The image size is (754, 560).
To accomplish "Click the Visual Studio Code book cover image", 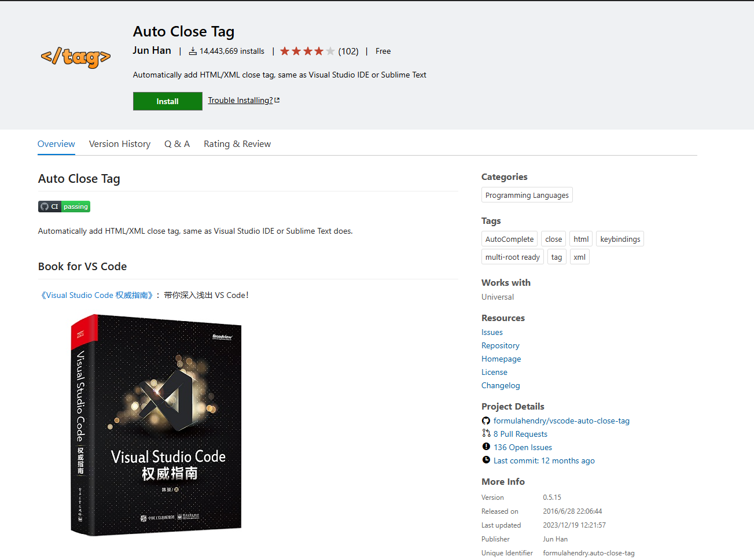I will (x=156, y=425).
